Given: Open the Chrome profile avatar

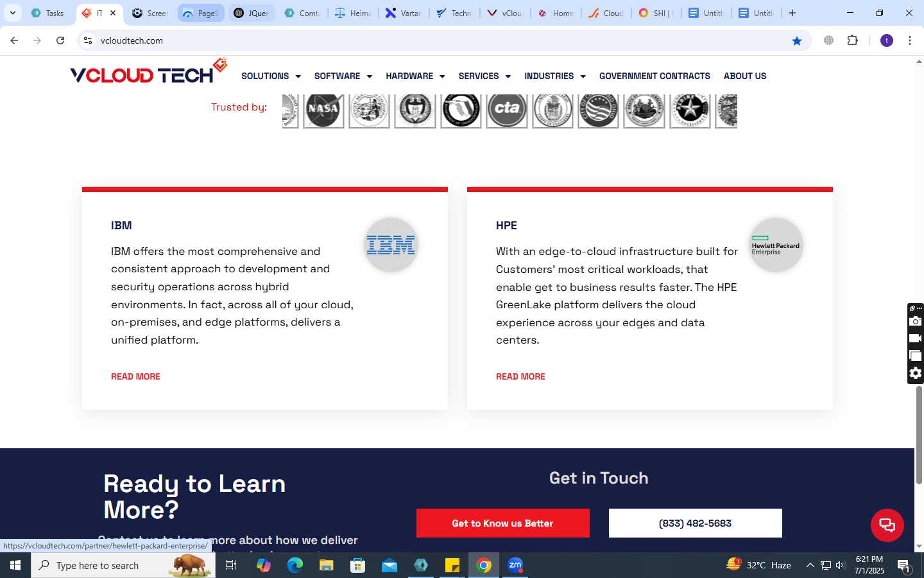Looking at the screenshot, I should coord(887,40).
